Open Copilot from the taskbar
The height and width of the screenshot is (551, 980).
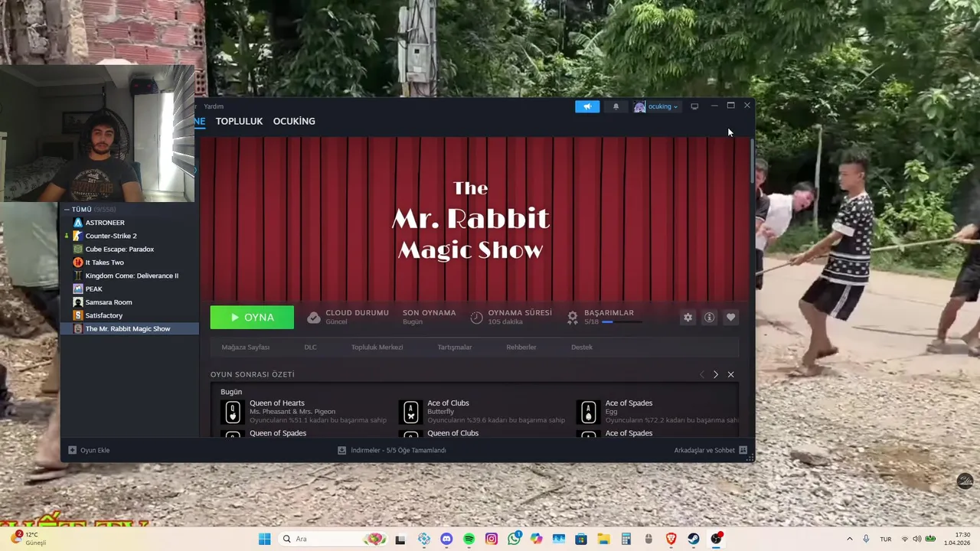(x=536, y=539)
